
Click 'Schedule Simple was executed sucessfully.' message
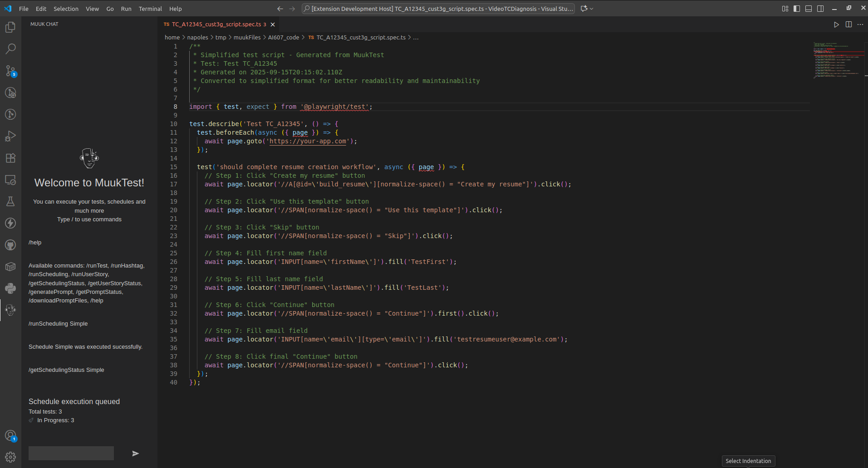(85, 347)
